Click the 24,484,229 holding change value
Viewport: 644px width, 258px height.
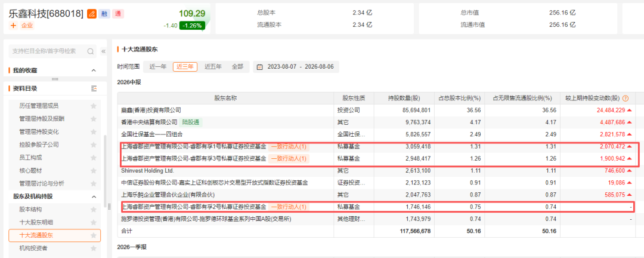click(x=611, y=110)
